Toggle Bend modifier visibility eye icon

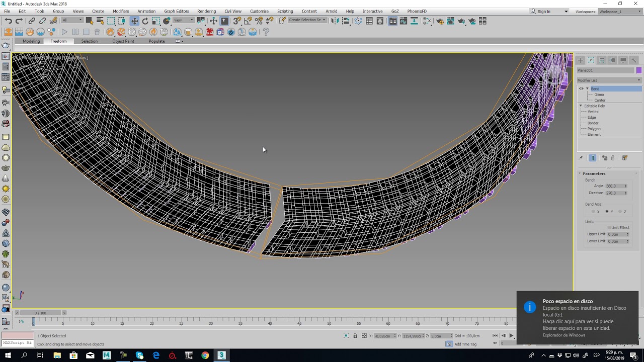pyautogui.click(x=581, y=88)
